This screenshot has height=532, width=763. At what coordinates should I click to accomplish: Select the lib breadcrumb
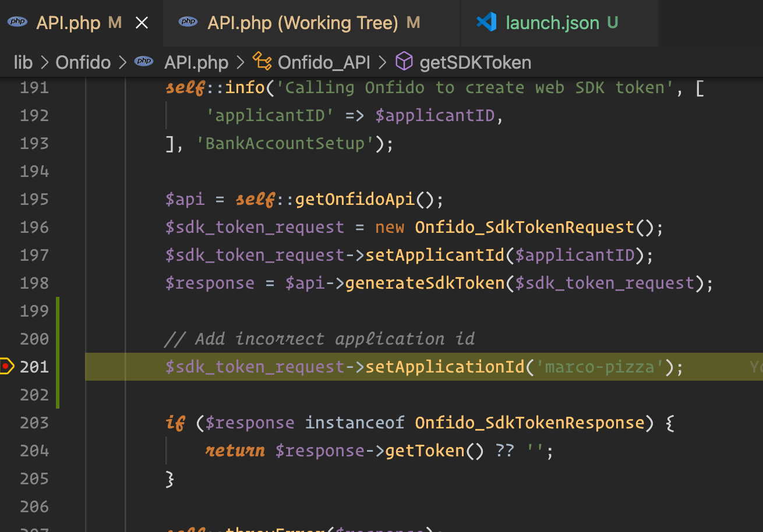23,62
